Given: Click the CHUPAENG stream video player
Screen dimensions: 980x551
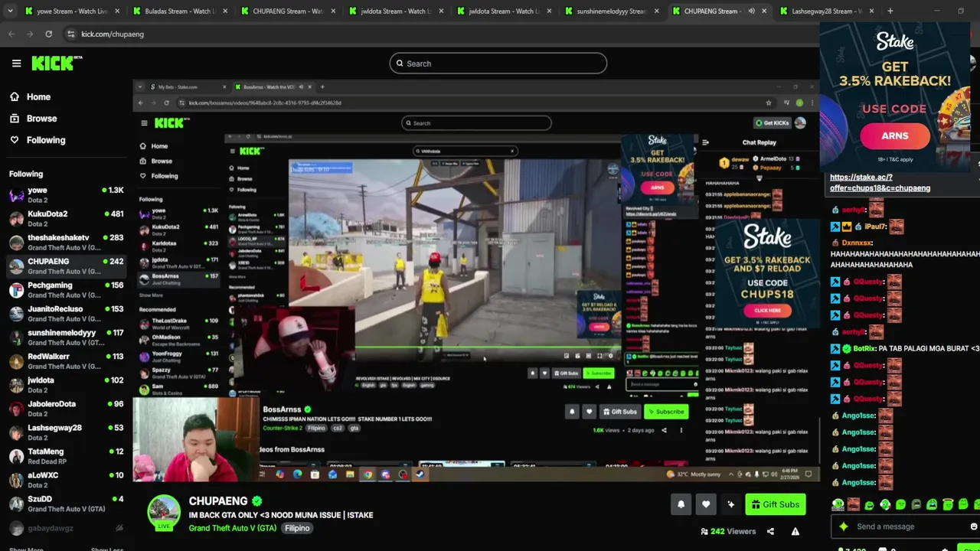Looking at the screenshot, I should click(475, 281).
